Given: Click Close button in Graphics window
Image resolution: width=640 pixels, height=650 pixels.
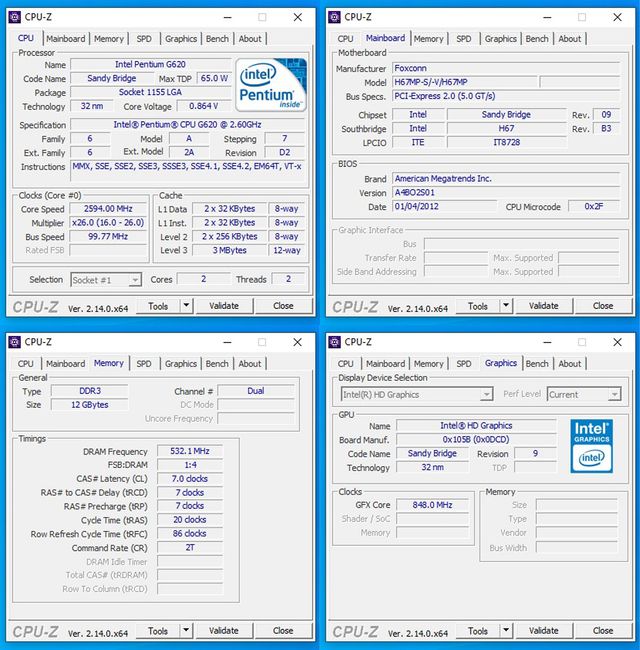Looking at the screenshot, I should [603, 631].
